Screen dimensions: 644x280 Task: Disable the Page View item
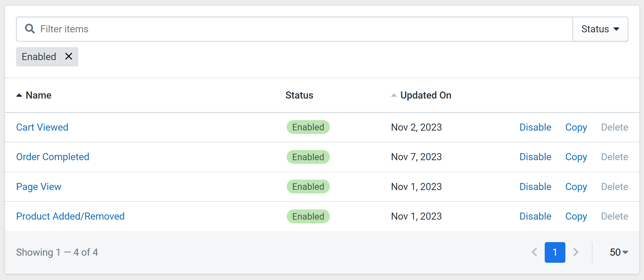[535, 187]
